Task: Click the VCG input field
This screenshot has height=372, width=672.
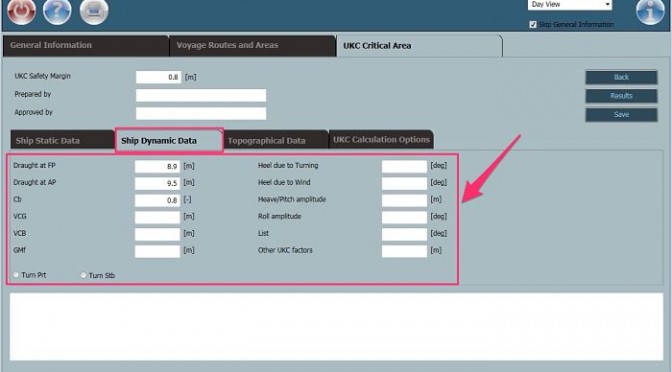Action: coord(157,217)
